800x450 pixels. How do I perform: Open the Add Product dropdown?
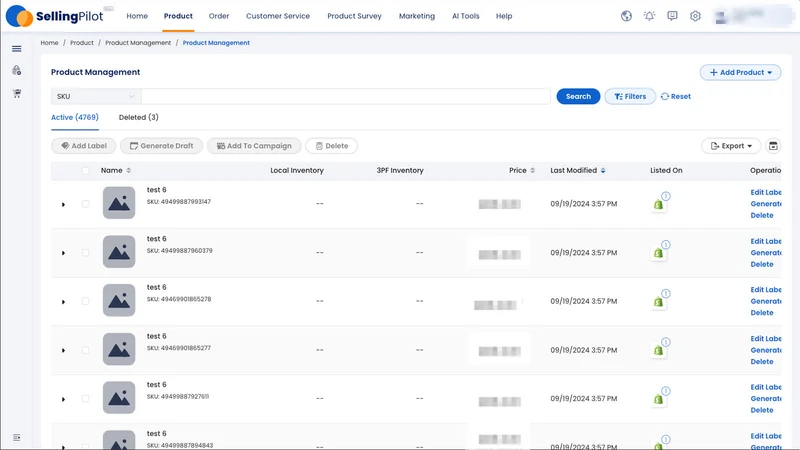740,72
